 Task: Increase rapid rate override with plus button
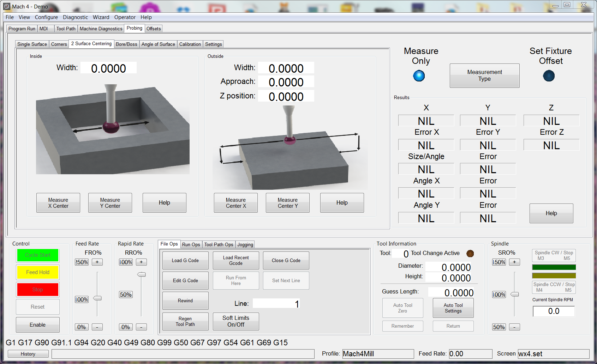[141, 262]
